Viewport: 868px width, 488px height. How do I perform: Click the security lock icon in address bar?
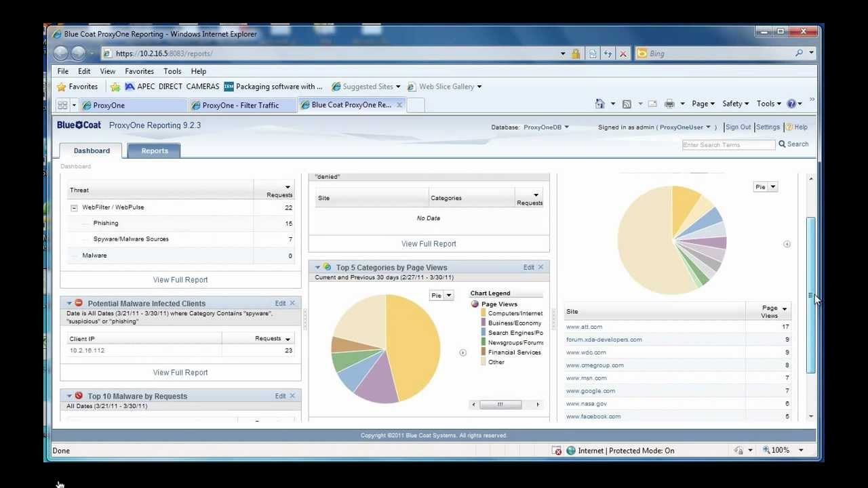[576, 54]
